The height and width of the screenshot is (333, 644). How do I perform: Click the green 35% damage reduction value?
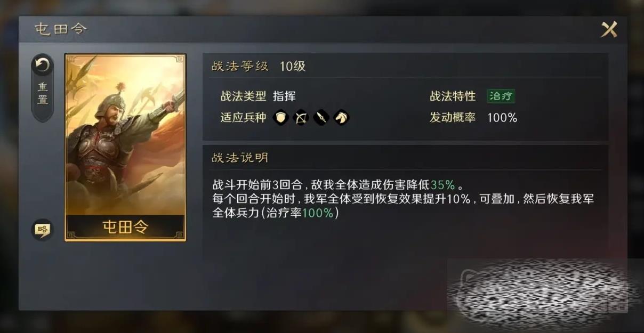[x=443, y=185]
